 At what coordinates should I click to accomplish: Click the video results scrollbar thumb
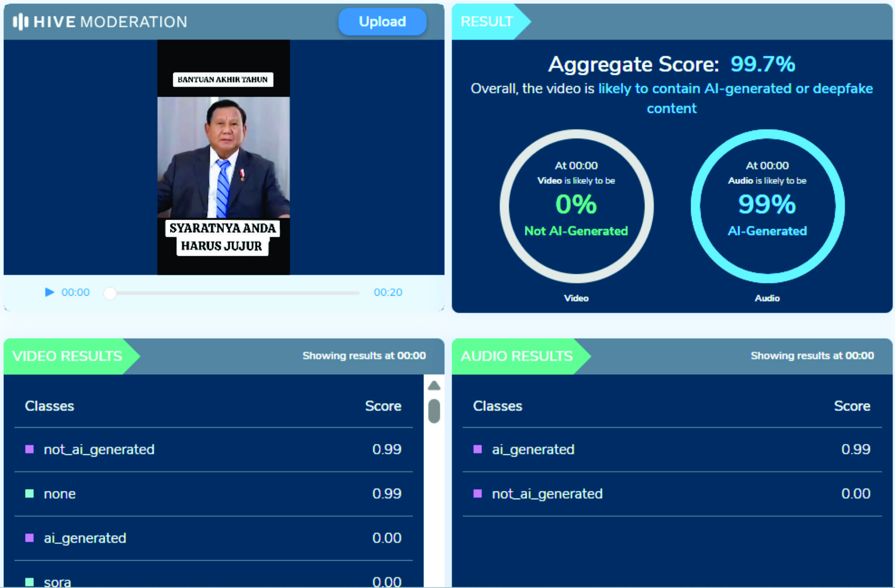pos(434,411)
